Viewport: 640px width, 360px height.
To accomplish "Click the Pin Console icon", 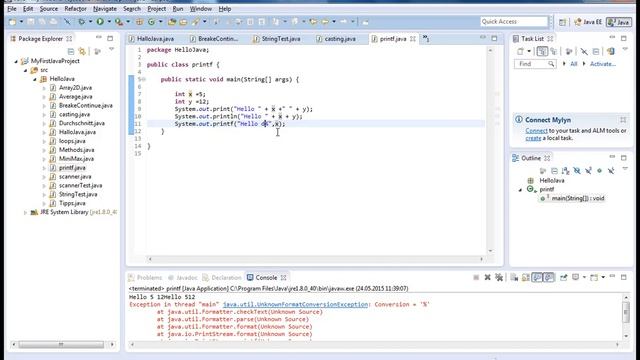I will tap(564, 278).
